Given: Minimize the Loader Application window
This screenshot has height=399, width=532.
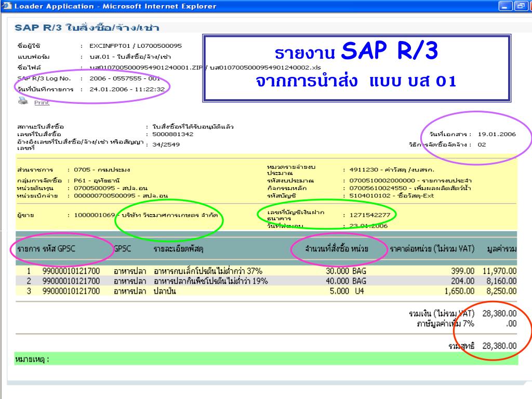Looking at the screenshot, I should [x=505, y=6].
